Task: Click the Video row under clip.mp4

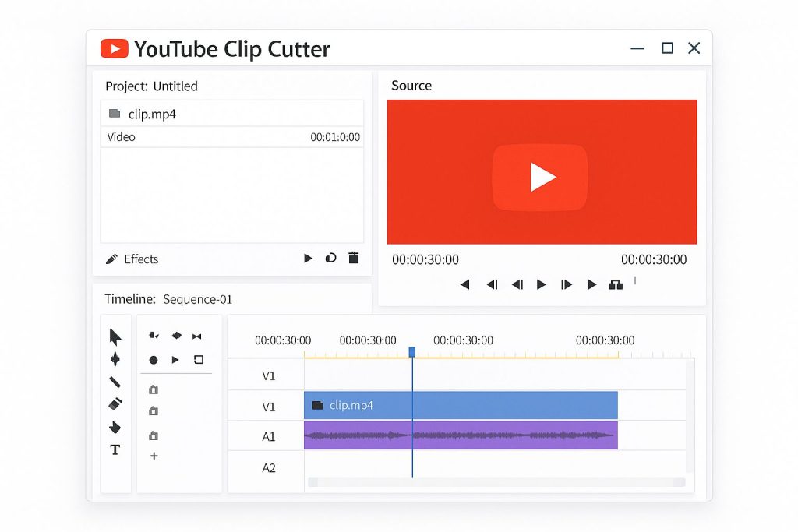Action: (x=232, y=137)
